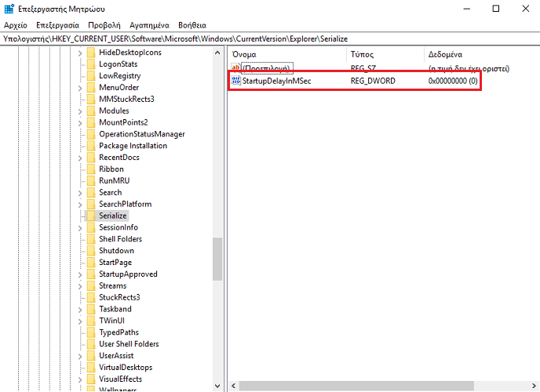This screenshot has width=540, height=392.
Task: Click the StartPage folder icon
Action: [x=91, y=263]
